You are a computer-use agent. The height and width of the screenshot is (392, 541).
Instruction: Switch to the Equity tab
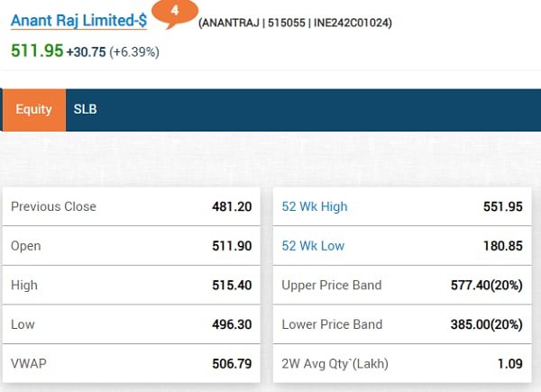click(x=33, y=109)
